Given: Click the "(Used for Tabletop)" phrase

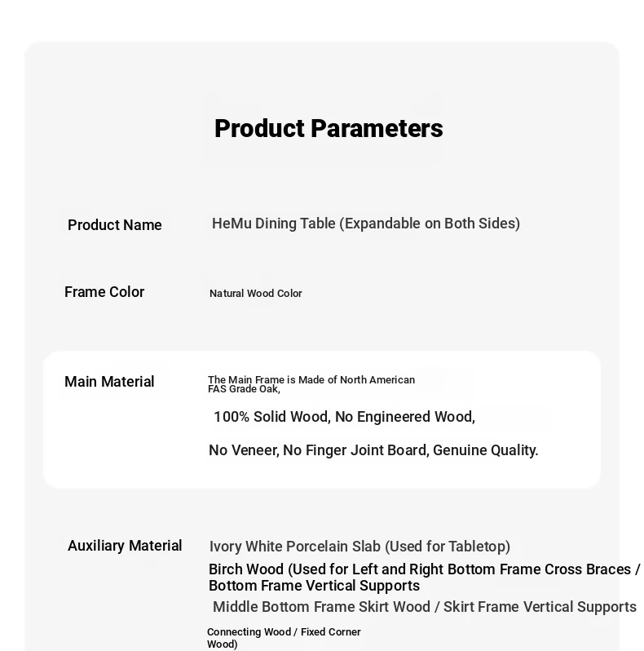Looking at the screenshot, I should tap(448, 547).
